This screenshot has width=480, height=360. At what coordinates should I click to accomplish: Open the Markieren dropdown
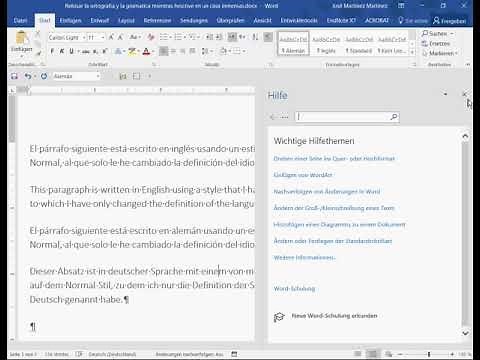point(440,53)
